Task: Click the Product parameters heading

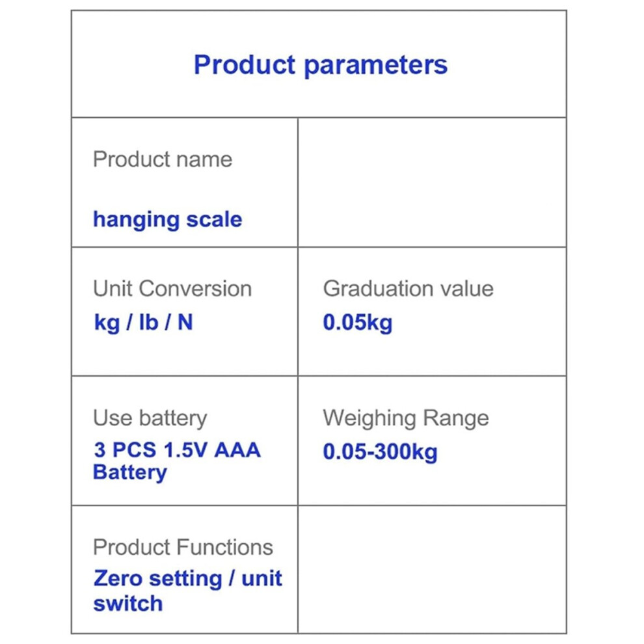Action: tap(320, 65)
